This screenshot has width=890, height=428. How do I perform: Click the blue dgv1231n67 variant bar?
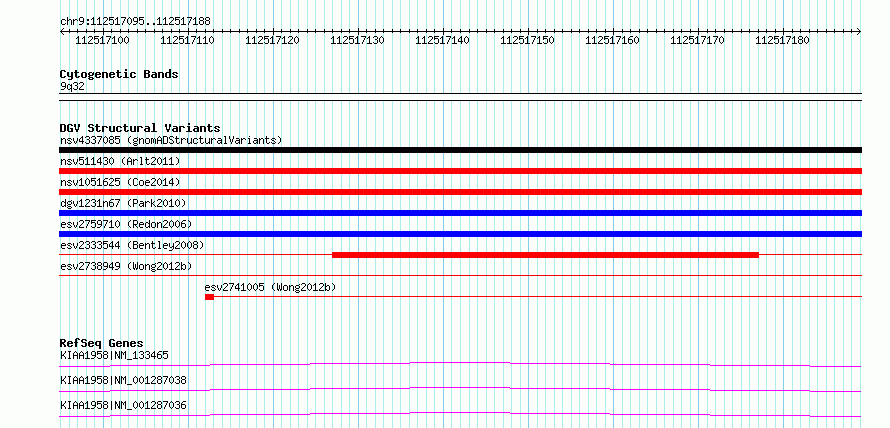tap(460, 213)
